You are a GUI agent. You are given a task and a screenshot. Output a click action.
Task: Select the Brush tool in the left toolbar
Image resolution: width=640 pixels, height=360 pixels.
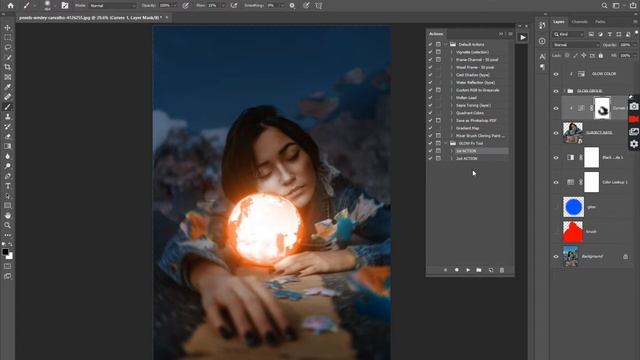7,107
